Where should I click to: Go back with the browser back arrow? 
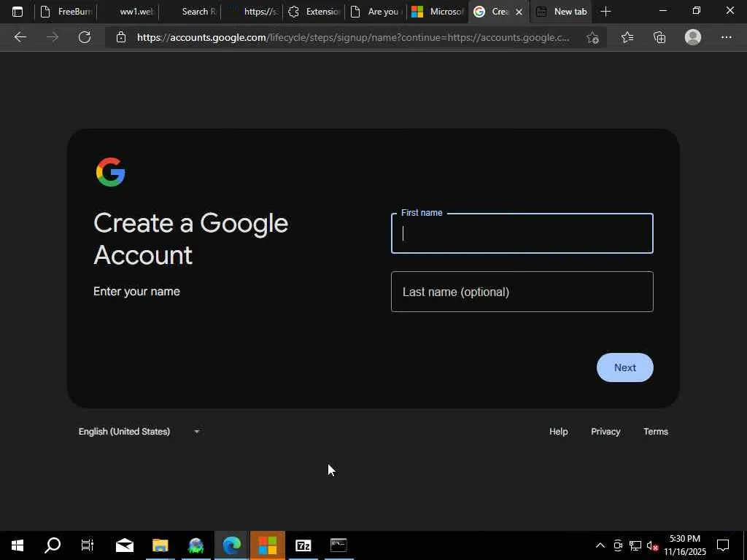(x=20, y=37)
